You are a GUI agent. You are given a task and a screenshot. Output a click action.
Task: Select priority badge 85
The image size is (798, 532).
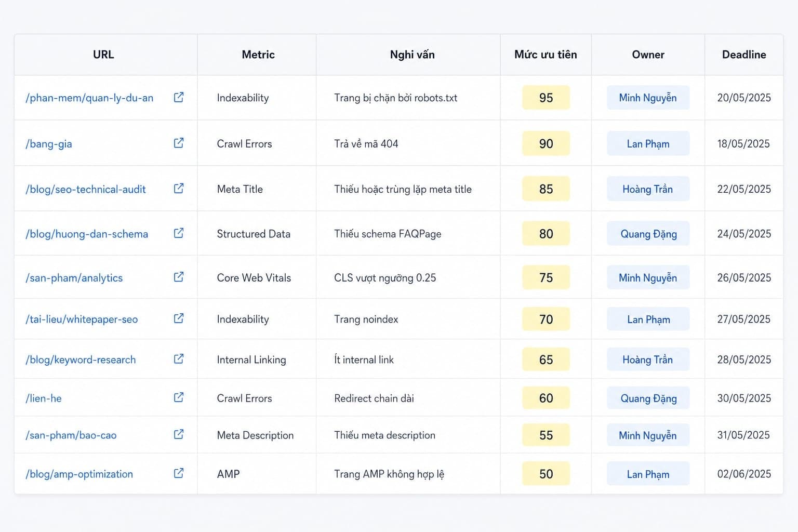pos(546,189)
